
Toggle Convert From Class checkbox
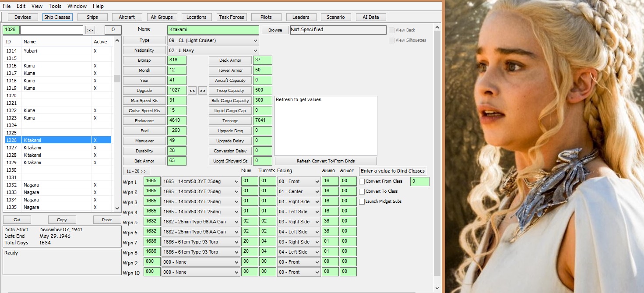[x=362, y=181]
